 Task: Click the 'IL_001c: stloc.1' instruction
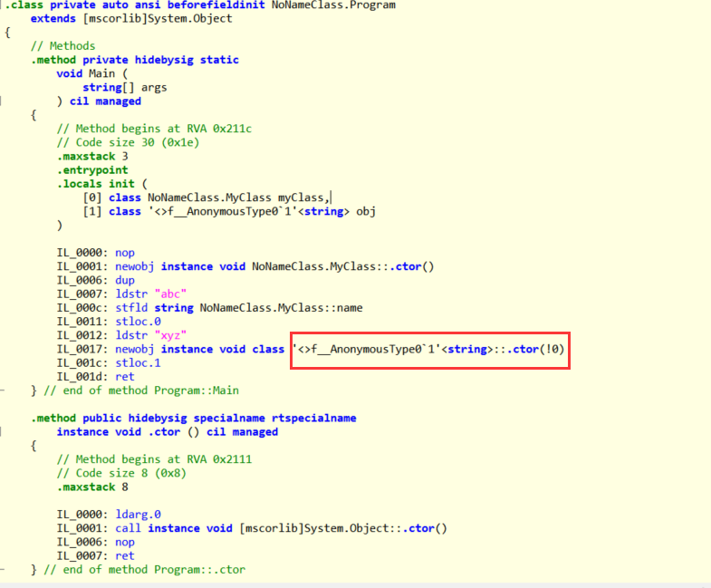[x=109, y=363]
